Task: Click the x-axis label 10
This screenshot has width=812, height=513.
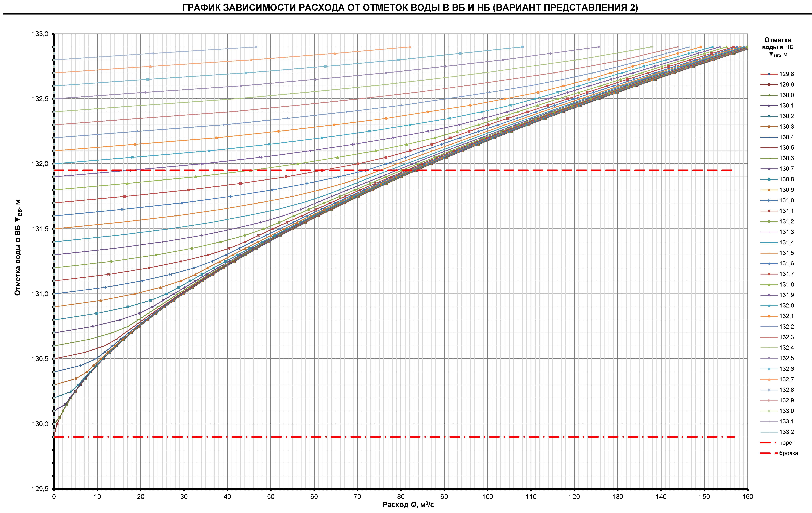Action: [x=97, y=497]
